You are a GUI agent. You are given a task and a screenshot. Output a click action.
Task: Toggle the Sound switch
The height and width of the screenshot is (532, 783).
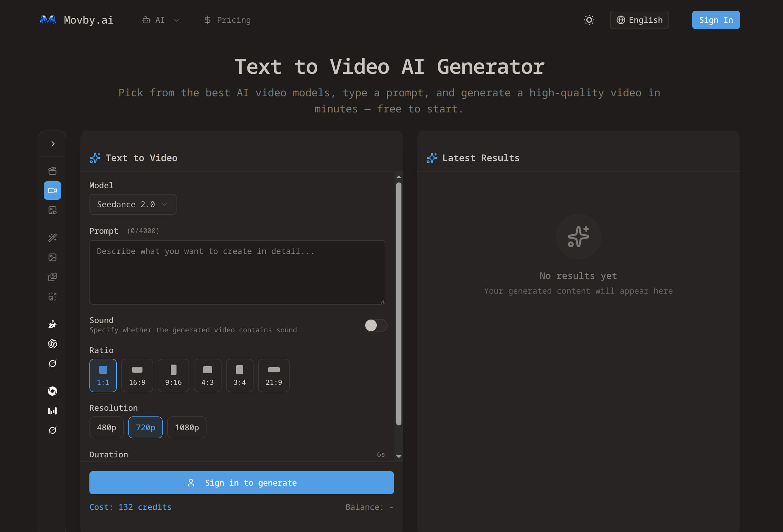click(376, 325)
